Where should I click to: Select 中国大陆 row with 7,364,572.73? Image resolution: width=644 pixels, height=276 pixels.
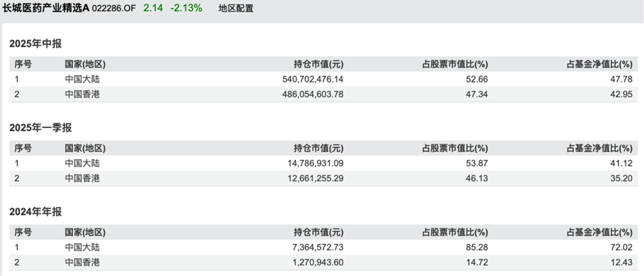[x=321, y=247]
